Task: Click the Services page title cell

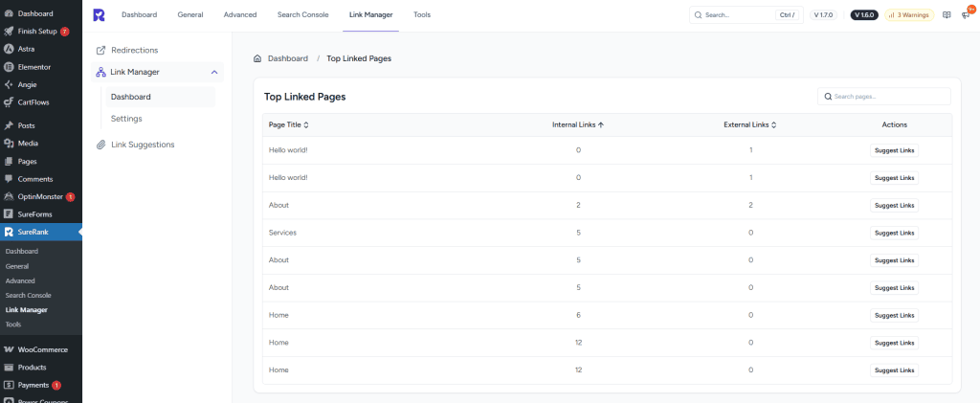Action: tap(282, 233)
